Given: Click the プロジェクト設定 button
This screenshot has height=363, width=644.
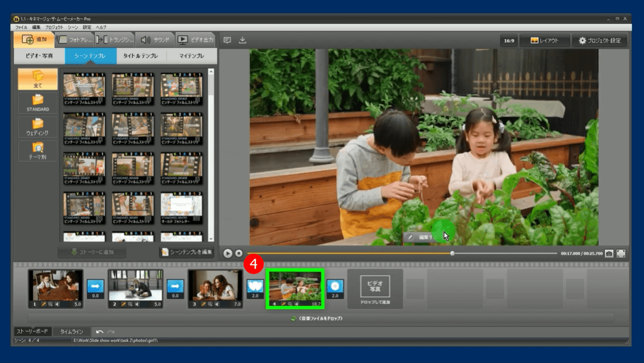Looking at the screenshot, I should click(x=599, y=40).
